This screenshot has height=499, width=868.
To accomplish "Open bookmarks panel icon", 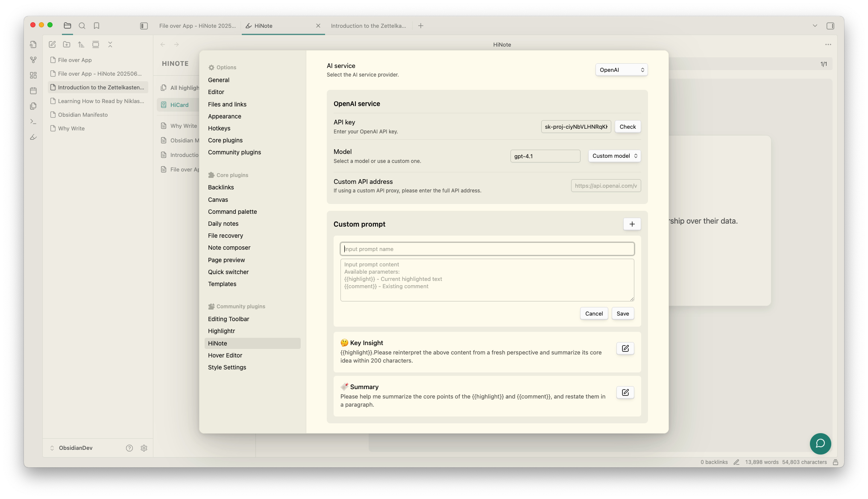I will pyautogui.click(x=97, y=26).
